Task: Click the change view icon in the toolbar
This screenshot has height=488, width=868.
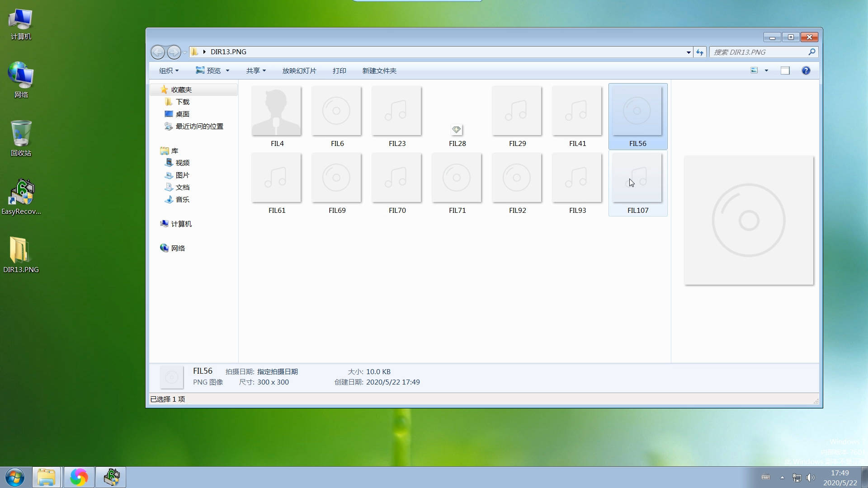Action: click(x=754, y=70)
